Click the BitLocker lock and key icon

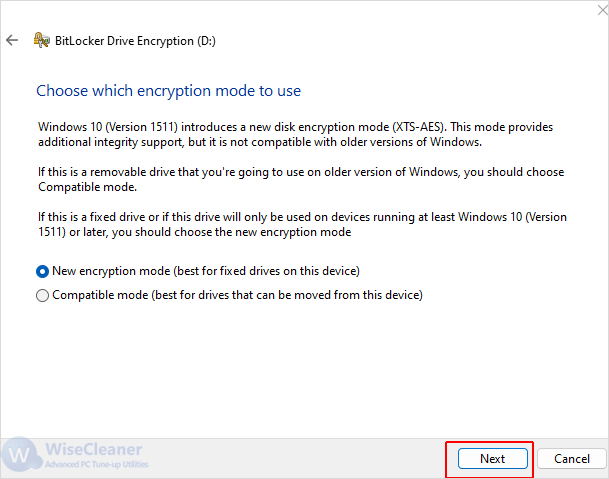coord(42,40)
